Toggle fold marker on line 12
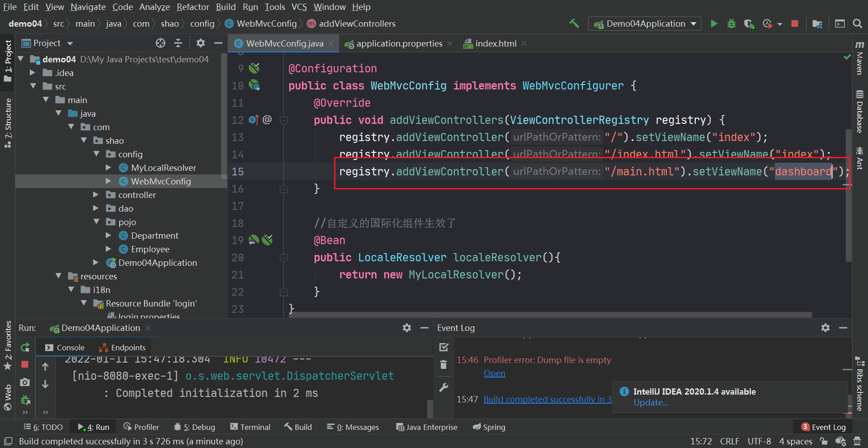This screenshot has height=448, width=868. pyautogui.click(x=283, y=120)
